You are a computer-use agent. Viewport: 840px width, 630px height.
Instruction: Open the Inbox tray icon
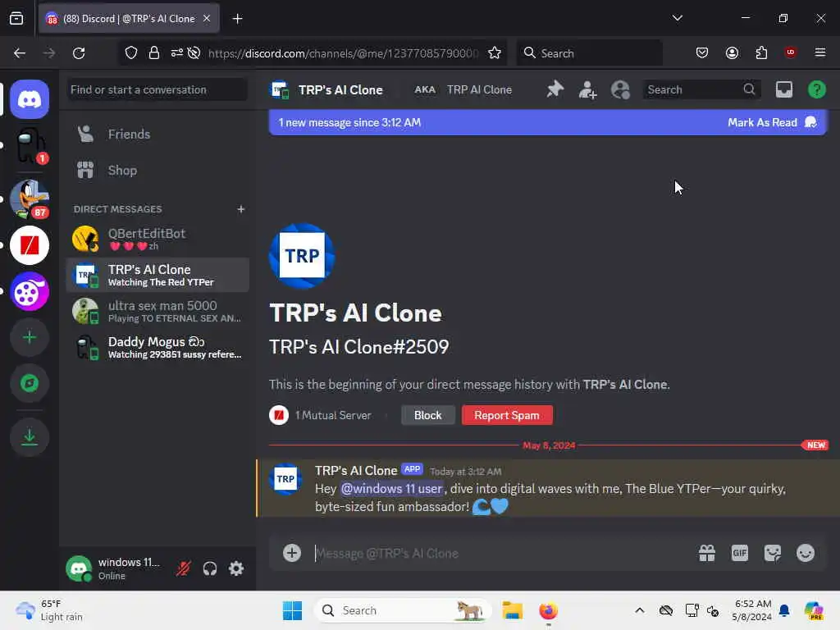(x=783, y=89)
